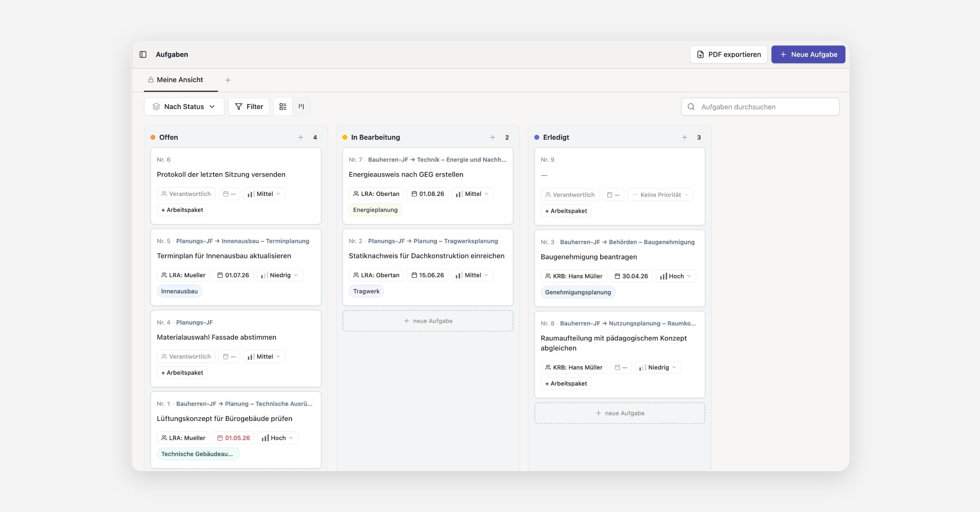980x512 pixels.
Task: Click the Energieplanung tag
Action: [x=375, y=210]
